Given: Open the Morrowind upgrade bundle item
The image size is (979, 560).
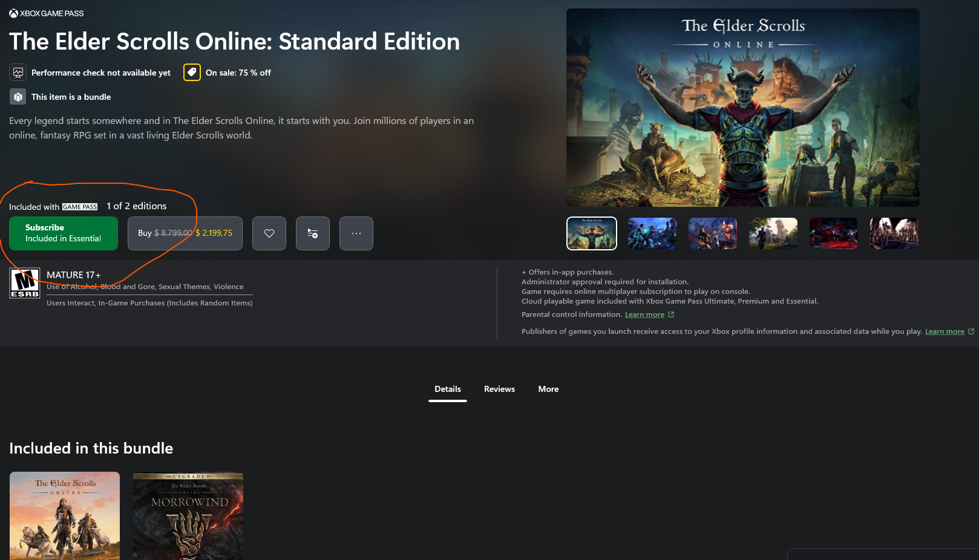Looking at the screenshot, I should tap(188, 516).
